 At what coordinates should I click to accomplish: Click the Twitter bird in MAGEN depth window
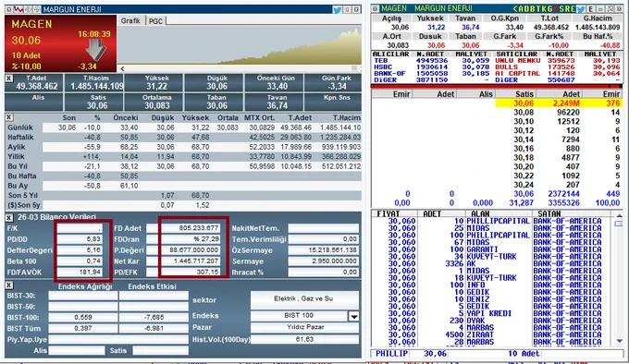(581, 9)
